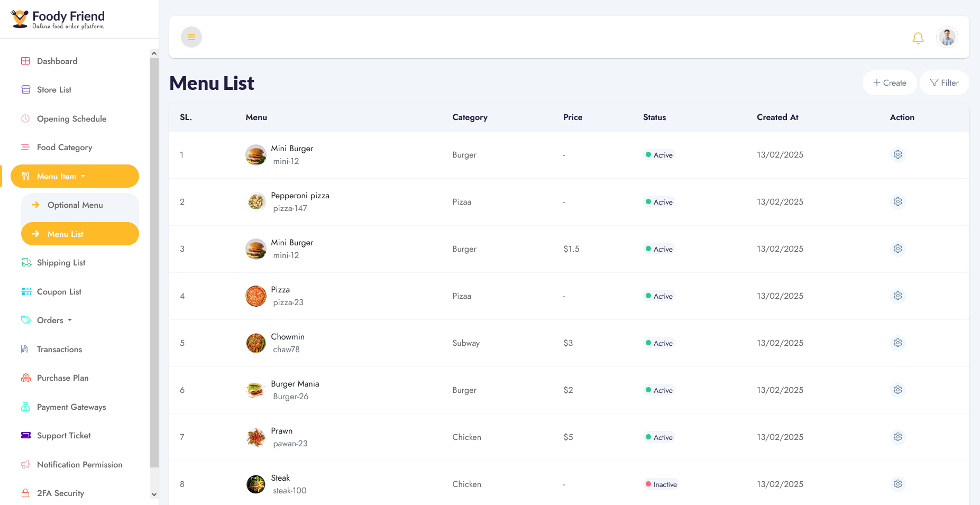Open Notification Permission page
The image size is (980, 505).
[x=75, y=464]
